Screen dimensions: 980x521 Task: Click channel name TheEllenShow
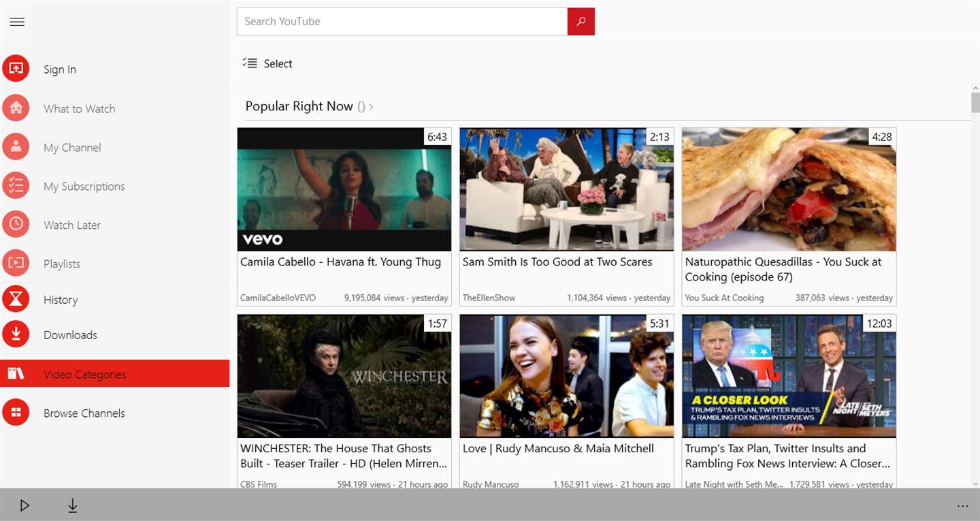[x=489, y=298]
